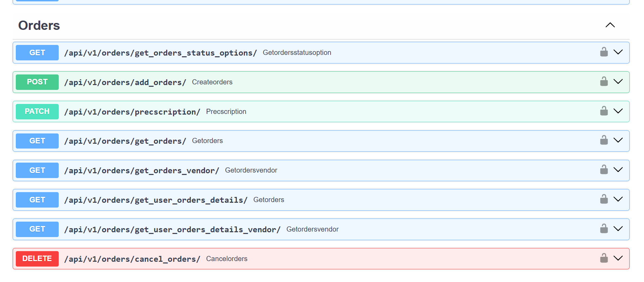This screenshot has width=644, height=282.
Task: Click the lock icon on precscription PATCH row
Action: tap(603, 111)
